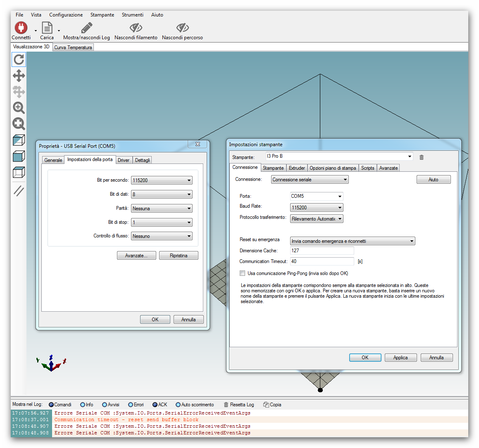The image size is (479, 448).
Task: Click the Nascondi percorso eye icon
Action: 182,28
